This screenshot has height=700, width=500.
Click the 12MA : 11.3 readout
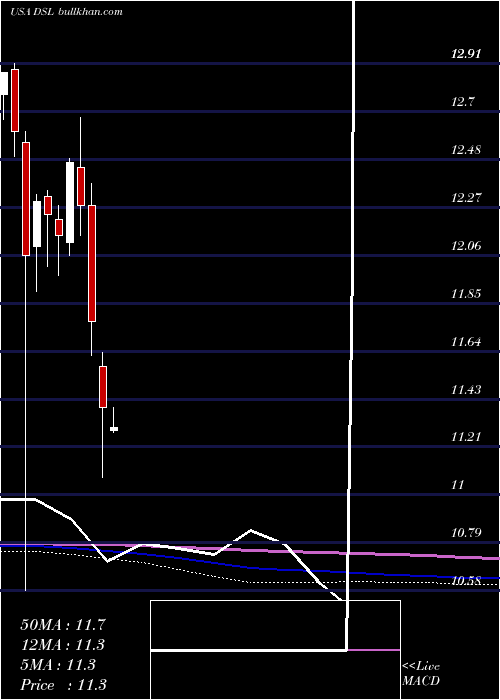(63, 645)
